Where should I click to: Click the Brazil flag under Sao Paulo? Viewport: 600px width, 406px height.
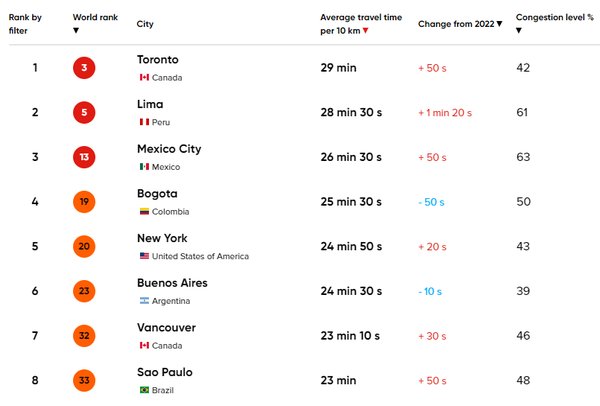point(144,390)
